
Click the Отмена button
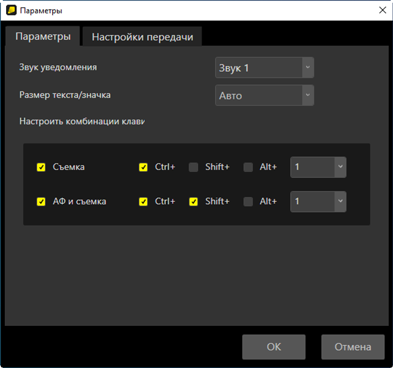point(353,347)
